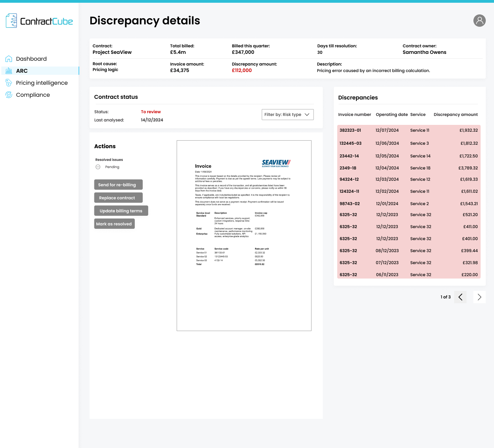Image resolution: width=494 pixels, height=448 pixels.
Task: Click the ARC chart icon in sidebar
Action: point(9,71)
